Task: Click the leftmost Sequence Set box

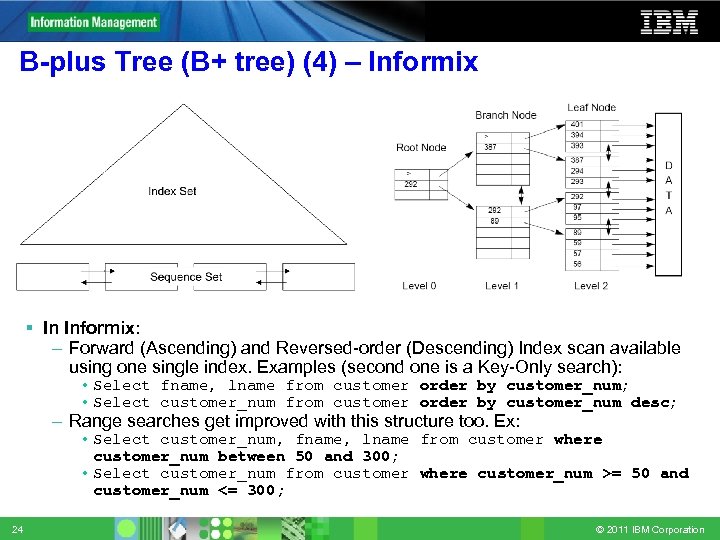Action: click(x=52, y=276)
